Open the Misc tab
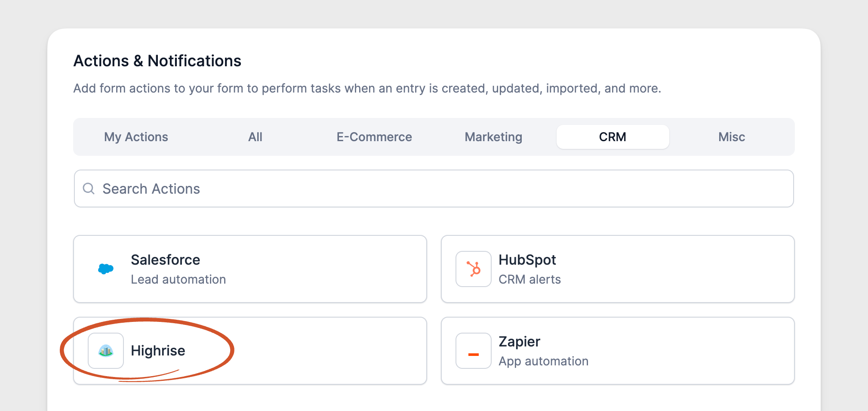 pyautogui.click(x=732, y=137)
